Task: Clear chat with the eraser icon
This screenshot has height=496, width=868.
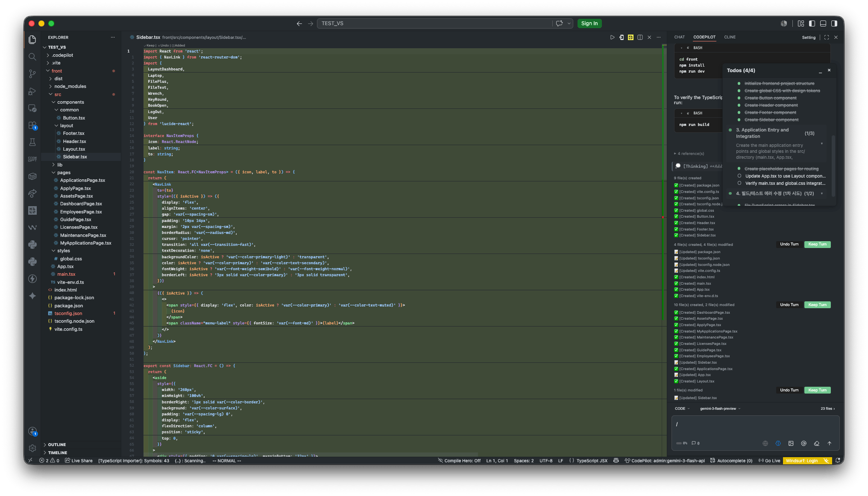Action: tap(817, 443)
